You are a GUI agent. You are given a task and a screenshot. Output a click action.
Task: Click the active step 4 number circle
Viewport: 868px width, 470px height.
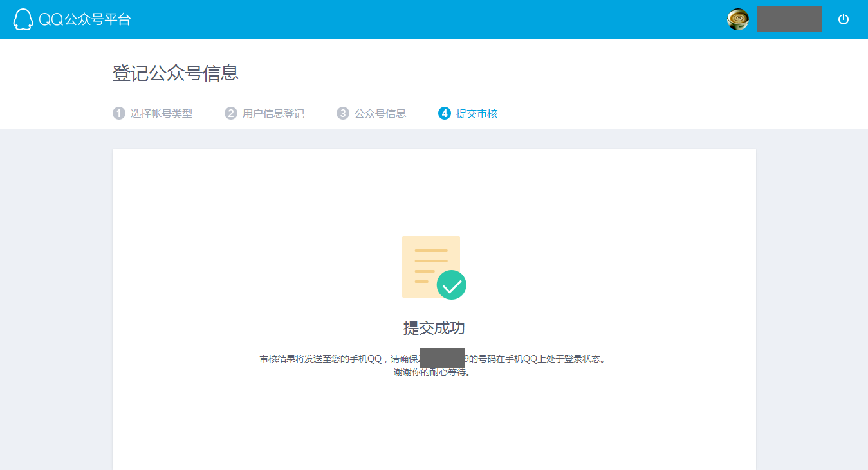tap(444, 114)
